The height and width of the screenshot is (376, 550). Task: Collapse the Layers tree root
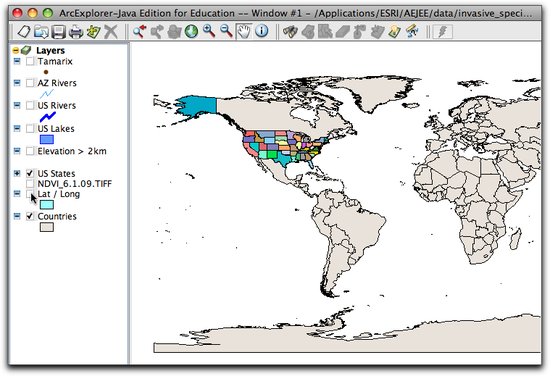point(15,51)
